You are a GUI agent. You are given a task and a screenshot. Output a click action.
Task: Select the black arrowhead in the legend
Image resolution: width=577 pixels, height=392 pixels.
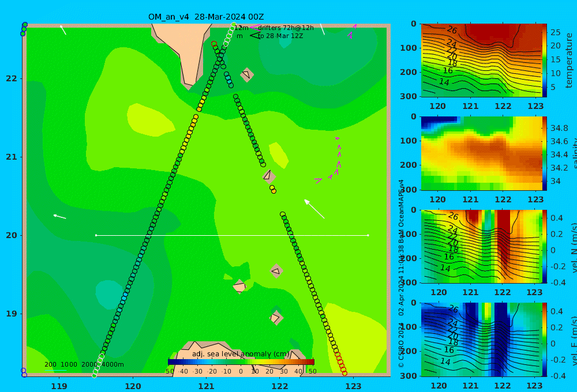click(254, 36)
